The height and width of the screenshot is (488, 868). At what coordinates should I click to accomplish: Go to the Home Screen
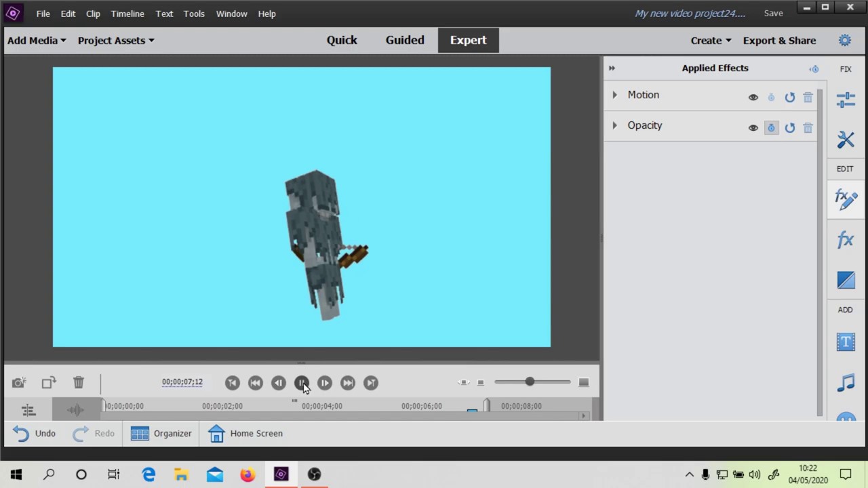tap(245, 434)
